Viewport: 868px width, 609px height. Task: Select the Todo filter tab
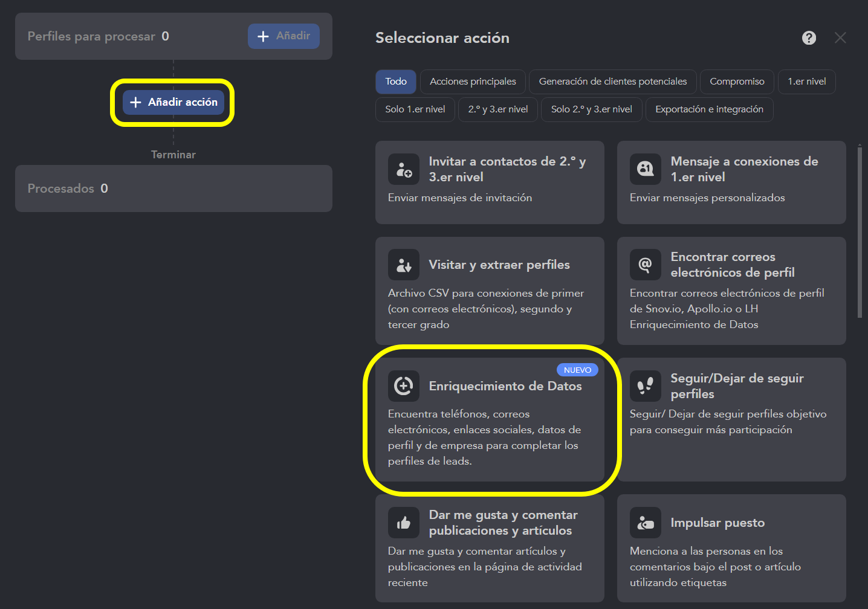coord(396,82)
